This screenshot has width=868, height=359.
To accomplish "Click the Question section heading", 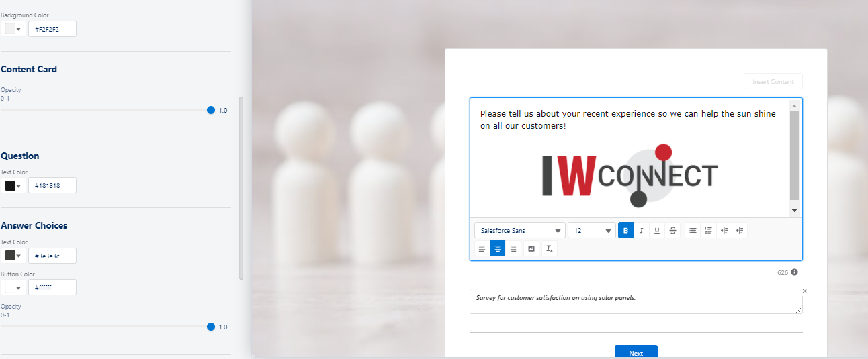I will point(20,156).
